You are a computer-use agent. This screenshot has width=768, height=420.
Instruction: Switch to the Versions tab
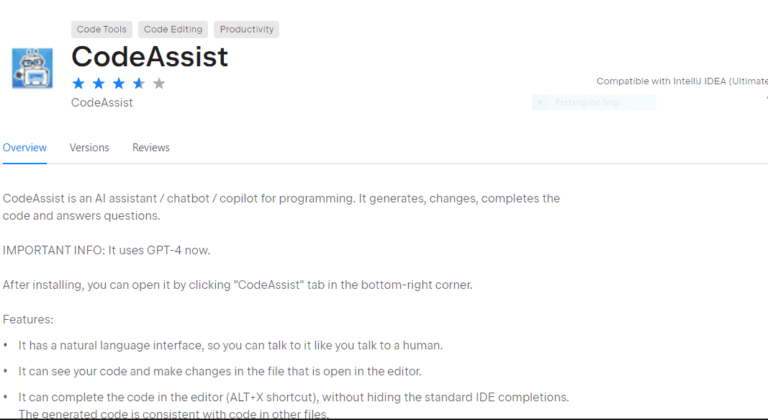89,148
